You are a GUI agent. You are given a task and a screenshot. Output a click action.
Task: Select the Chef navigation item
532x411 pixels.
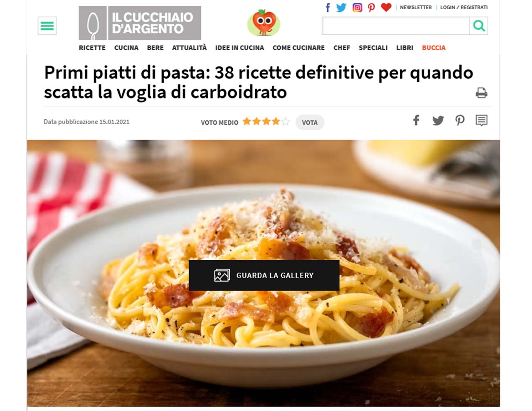(x=342, y=48)
